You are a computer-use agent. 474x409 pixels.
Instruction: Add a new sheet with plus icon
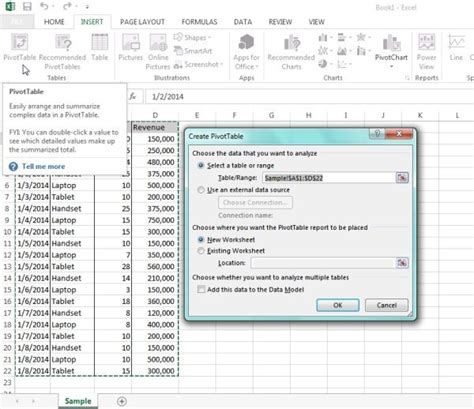pos(122,401)
